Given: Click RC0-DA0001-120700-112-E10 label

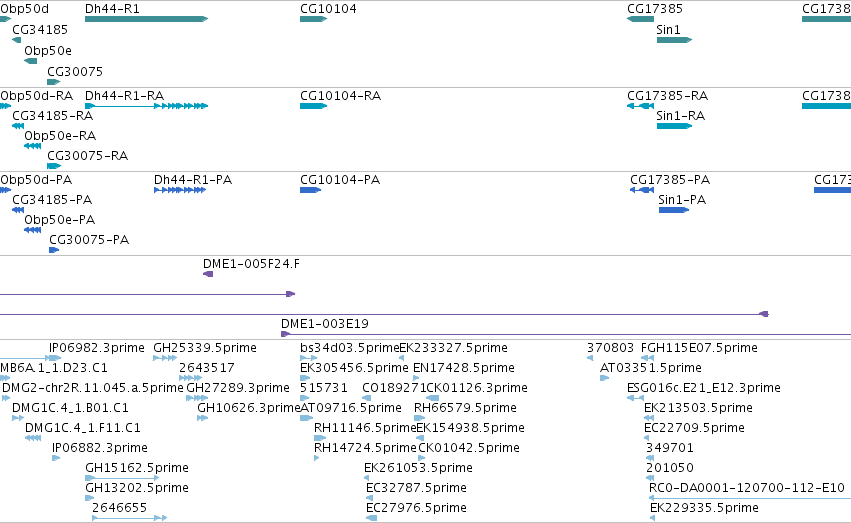Looking at the screenshot, I should 747,488.
